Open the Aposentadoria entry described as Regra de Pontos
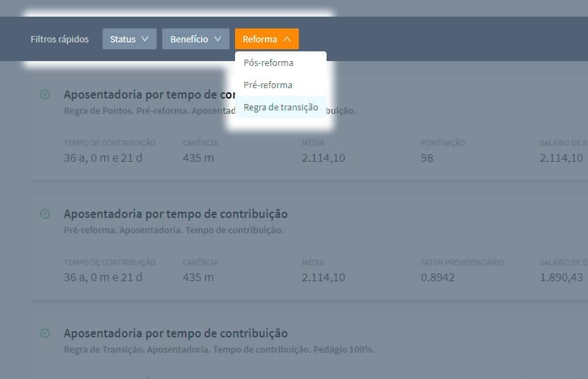The image size is (588, 379). coord(149,94)
